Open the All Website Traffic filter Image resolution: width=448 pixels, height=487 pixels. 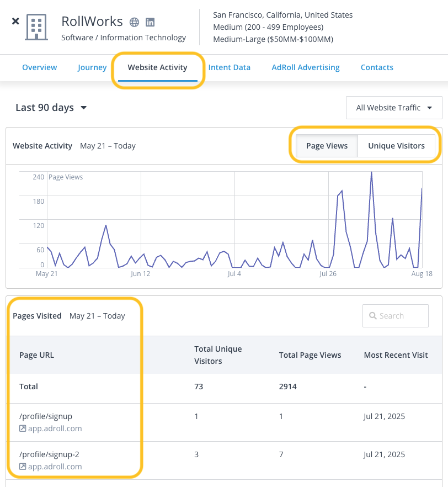[393, 108]
